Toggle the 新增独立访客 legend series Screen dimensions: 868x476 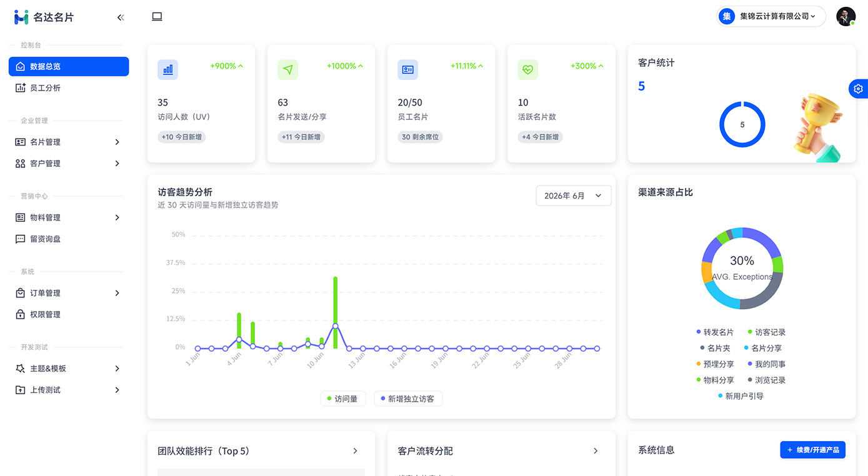[407, 399]
